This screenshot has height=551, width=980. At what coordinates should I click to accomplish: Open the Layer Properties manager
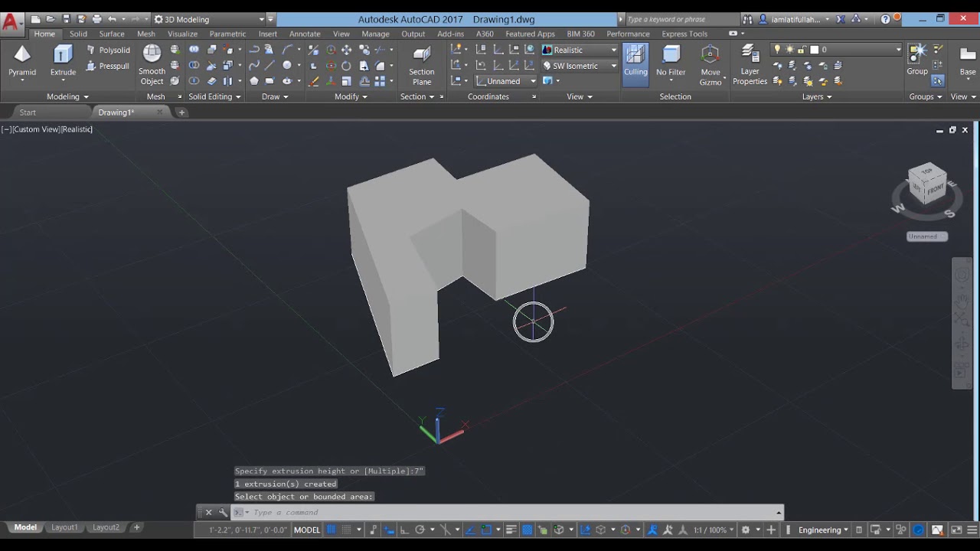pos(750,65)
